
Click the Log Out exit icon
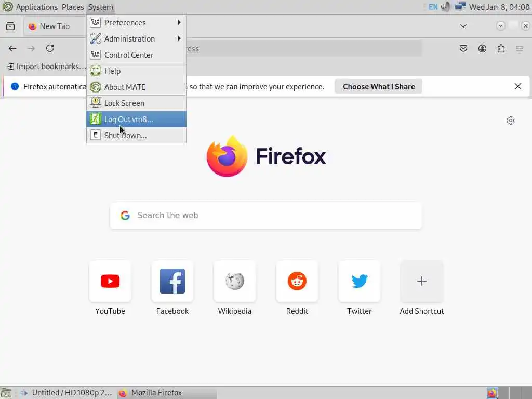tap(96, 119)
